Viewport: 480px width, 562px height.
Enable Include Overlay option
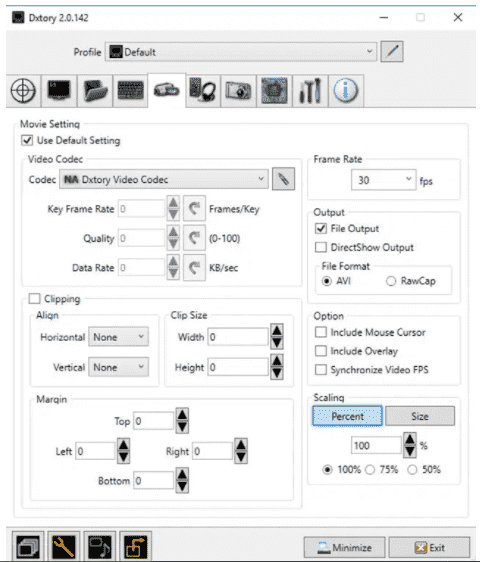(321, 351)
